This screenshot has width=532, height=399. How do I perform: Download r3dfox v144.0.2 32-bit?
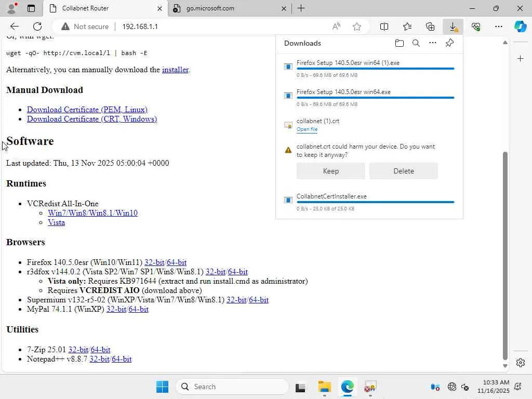click(216, 272)
